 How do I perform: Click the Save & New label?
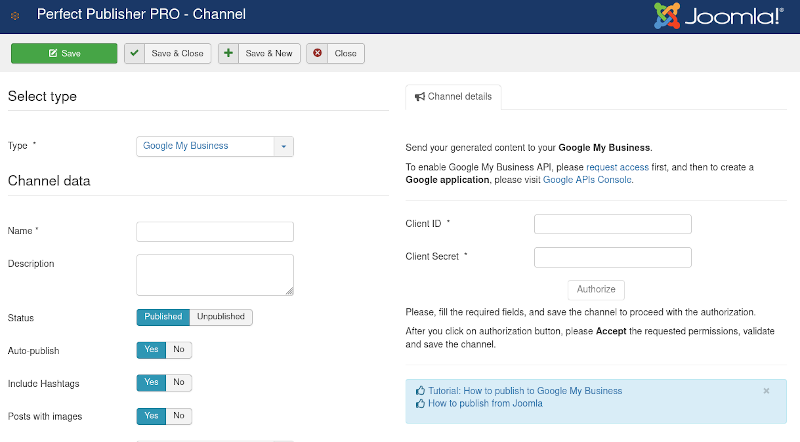click(x=269, y=53)
